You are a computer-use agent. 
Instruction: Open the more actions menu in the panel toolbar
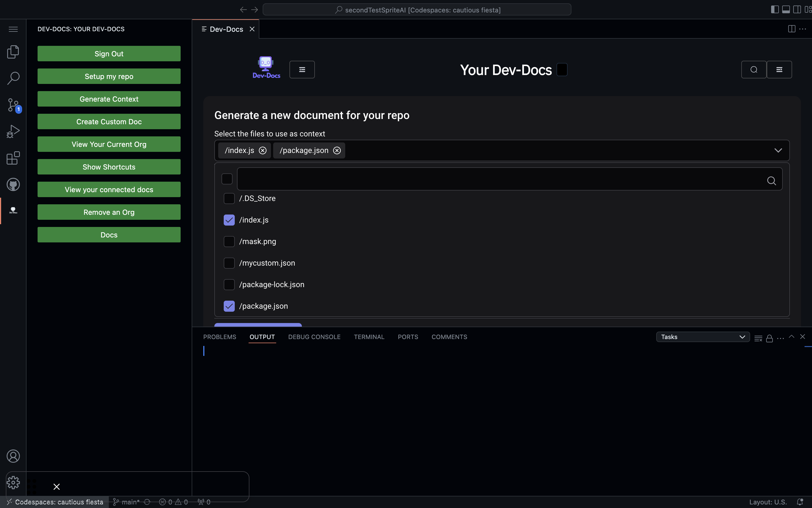781,338
